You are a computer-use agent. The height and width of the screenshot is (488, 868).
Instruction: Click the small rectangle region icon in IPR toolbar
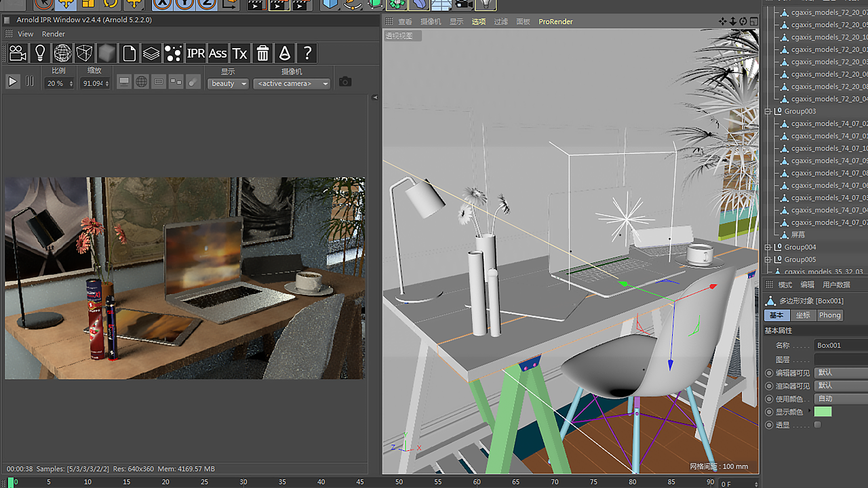pyautogui.click(x=159, y=82)
